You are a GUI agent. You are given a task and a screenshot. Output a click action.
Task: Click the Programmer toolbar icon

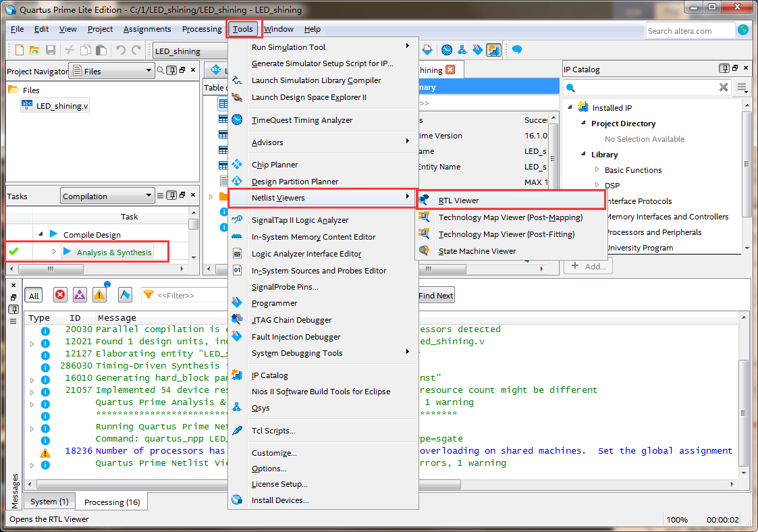[478, 50]
